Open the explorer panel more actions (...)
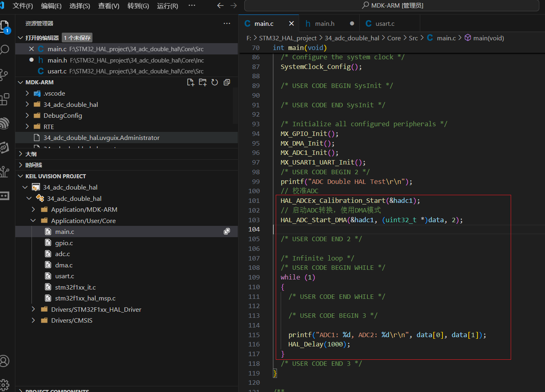 227,23
